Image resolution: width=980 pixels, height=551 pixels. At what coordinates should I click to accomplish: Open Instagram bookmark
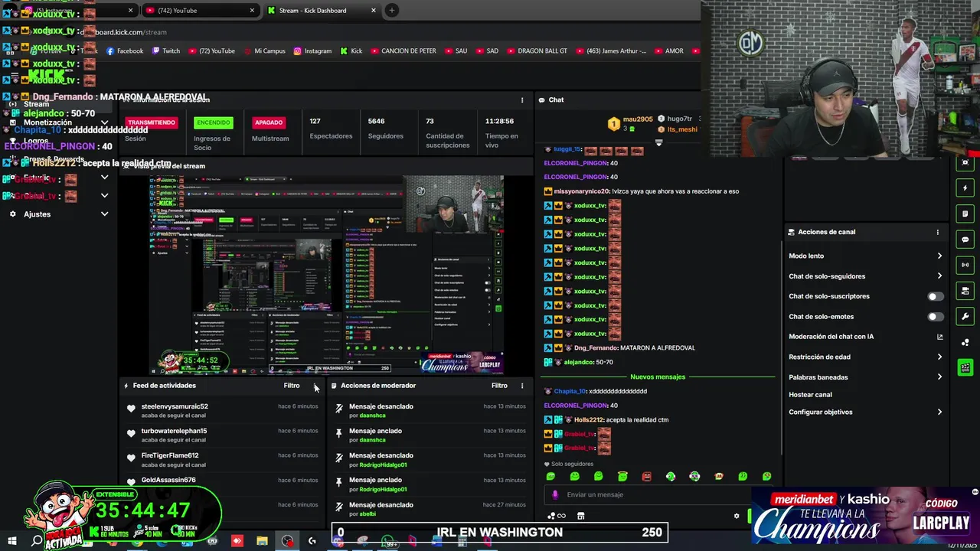[x=312, y=51]
